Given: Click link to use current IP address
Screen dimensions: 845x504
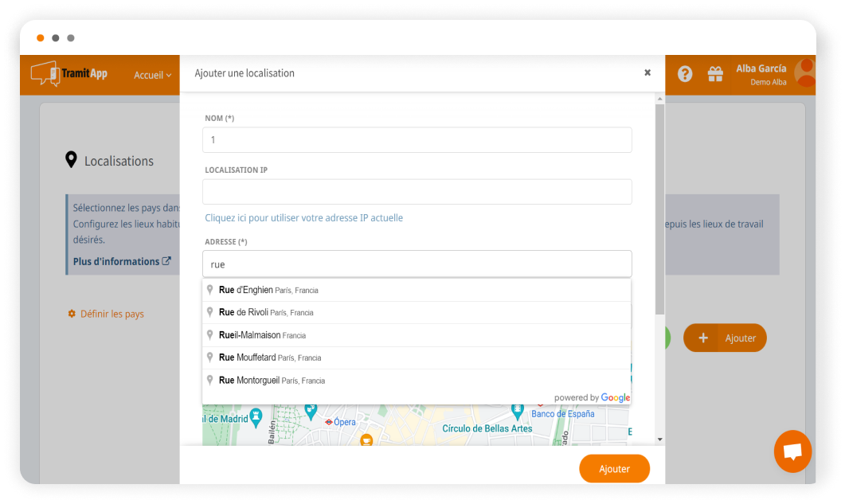Looking at the screenshot, I should (303, 217).
